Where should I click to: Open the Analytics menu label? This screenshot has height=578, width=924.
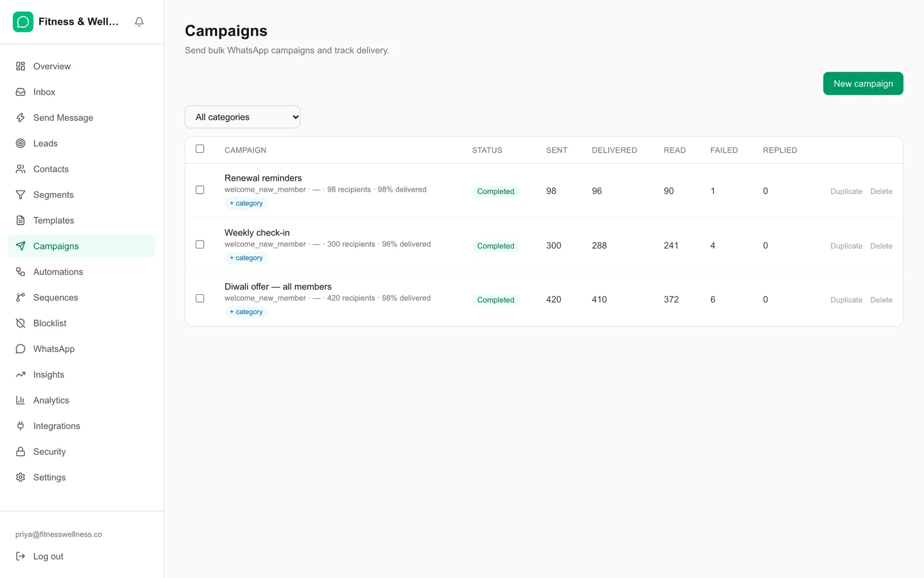tap(51, 401)
